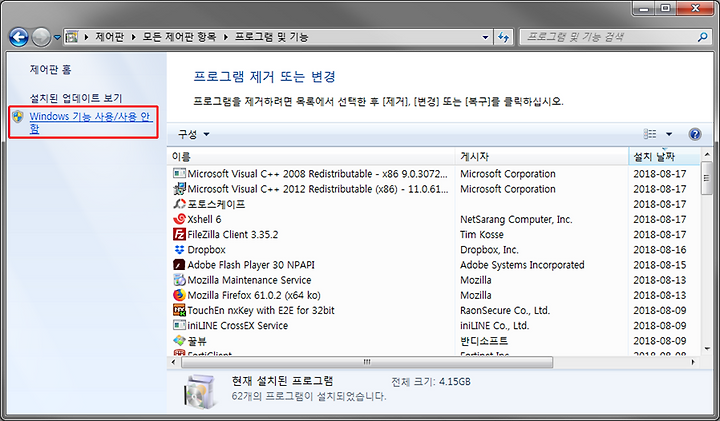
Task: Click the change view icon
Action: pyautogui.click(x=650, y=134)
